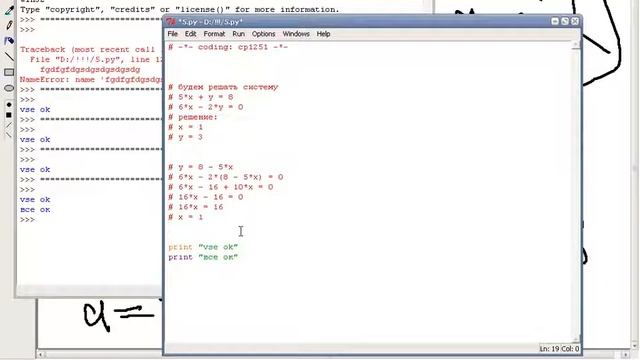Open the Options menu
The height and width of the screenshot is (360, 640).
coord(263,34)
